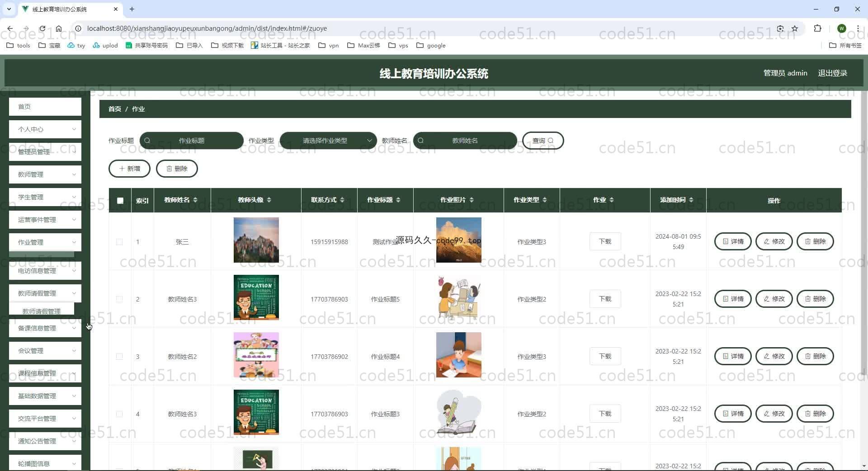The height and width of the screenshot is (471, 868).
Task: Click sort arrows on 联系方式 column
Action: click(342, 200)
